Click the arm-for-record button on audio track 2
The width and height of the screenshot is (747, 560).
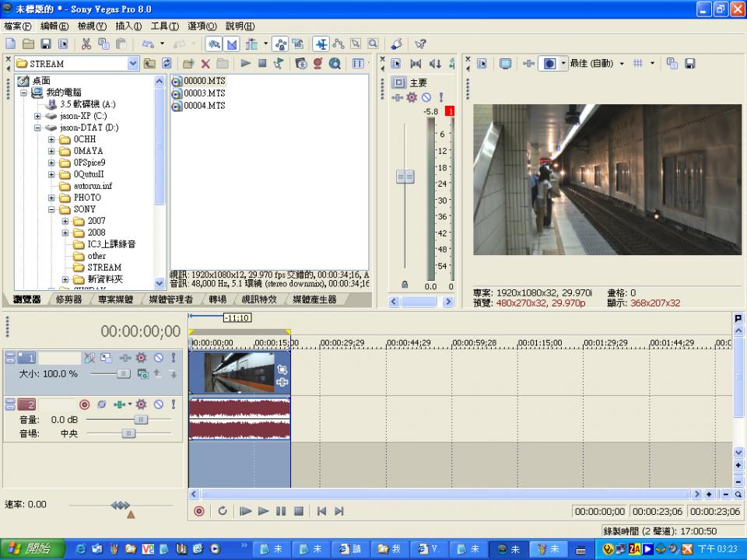(85, 404)
